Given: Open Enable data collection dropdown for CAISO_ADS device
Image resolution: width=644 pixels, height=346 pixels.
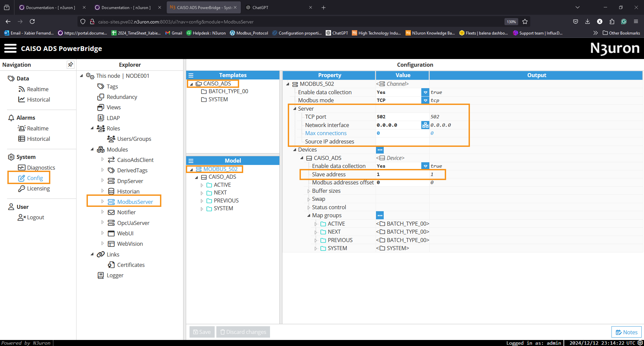Looking at the screenshot, I should coord(425,166).
